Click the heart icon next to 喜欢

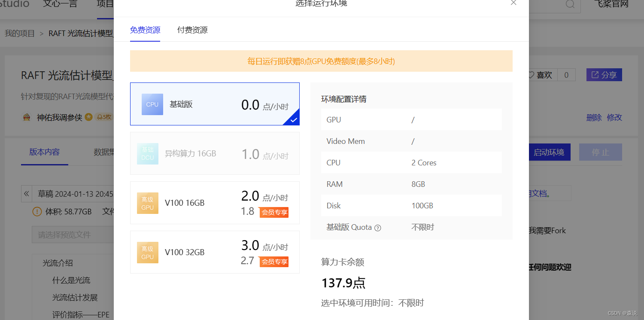(532, 75)
